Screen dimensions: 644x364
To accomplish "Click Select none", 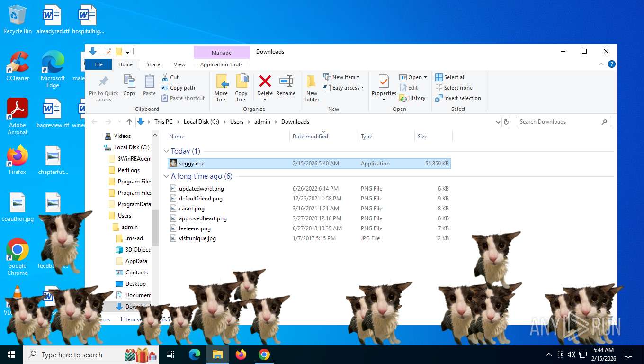I will coord(454,88).
